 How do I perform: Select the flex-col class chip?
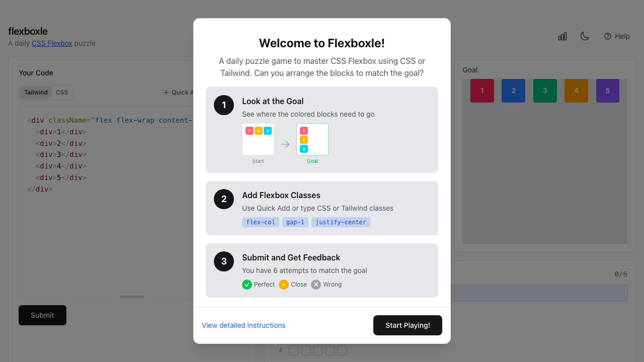click(x=261, y=222)
